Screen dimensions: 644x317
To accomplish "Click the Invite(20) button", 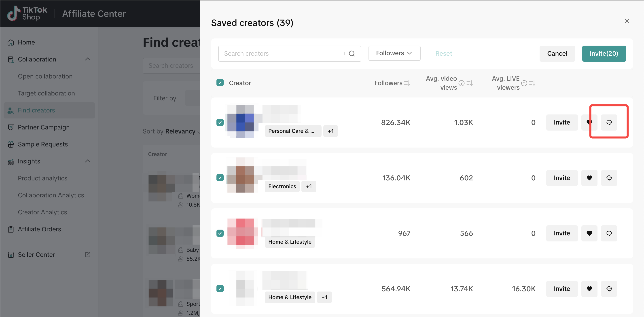I will pos(604,53).
